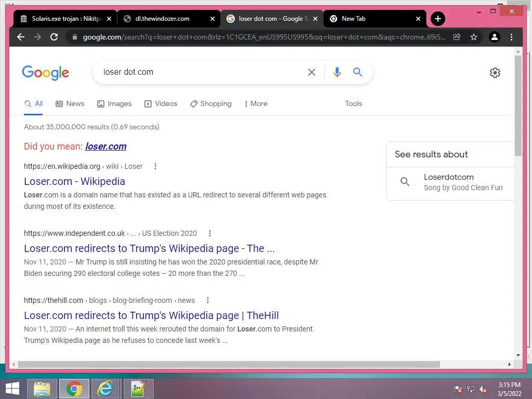532x399 pixels.
Task: Go to the Google logo homepage
Action: click(x=46, y=73)
